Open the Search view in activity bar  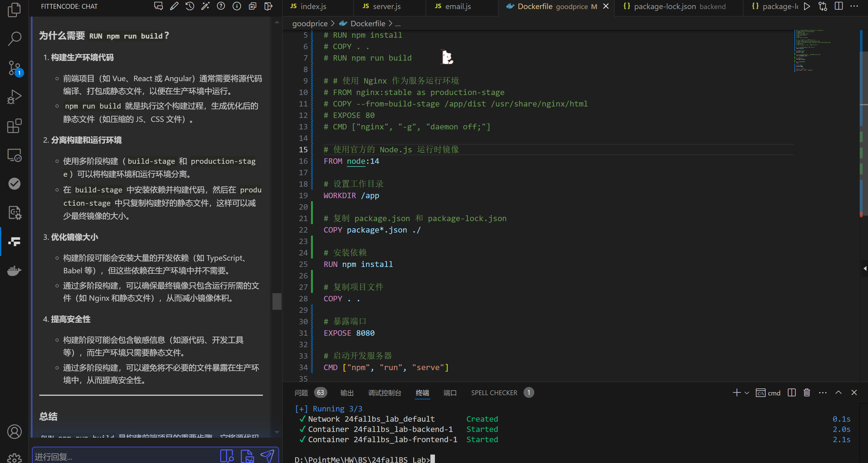[14, 38]
